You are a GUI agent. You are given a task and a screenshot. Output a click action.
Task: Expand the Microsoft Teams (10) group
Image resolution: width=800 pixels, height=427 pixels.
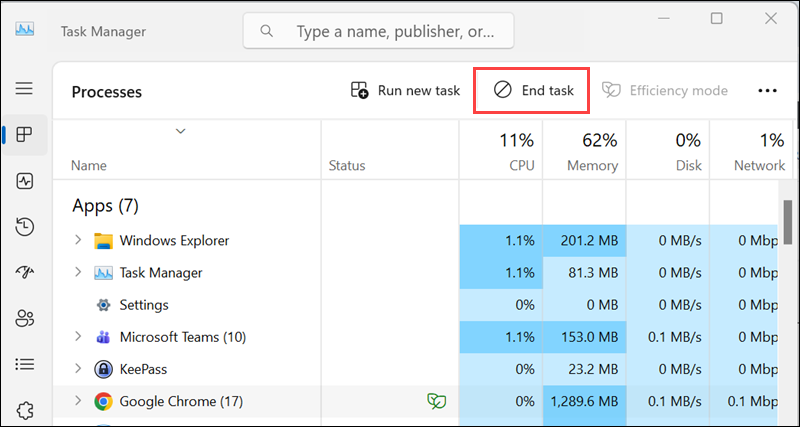pos(78,336)
